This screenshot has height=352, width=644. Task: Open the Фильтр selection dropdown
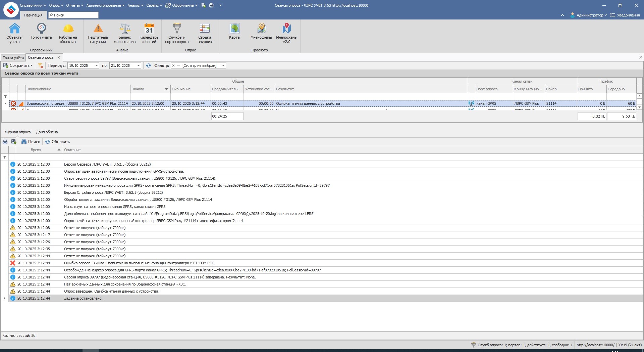223,66
